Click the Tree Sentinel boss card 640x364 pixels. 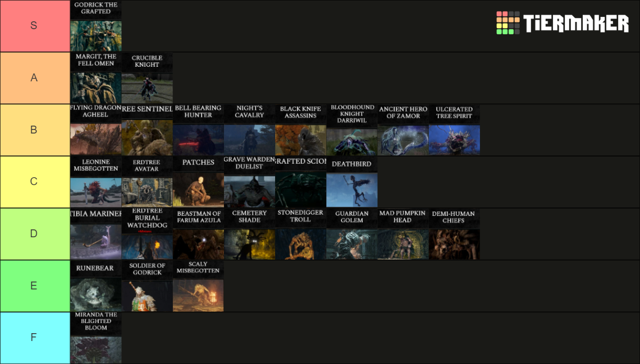tap(147, 130)
